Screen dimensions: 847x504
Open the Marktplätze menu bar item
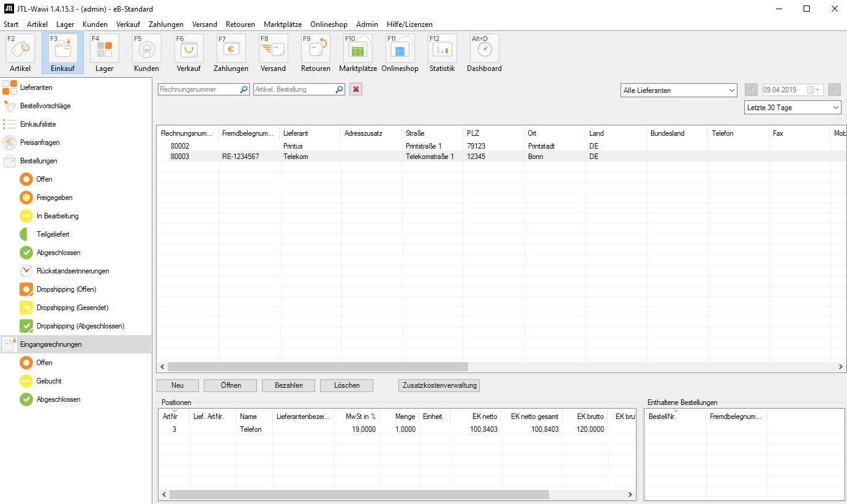(283, 24)
